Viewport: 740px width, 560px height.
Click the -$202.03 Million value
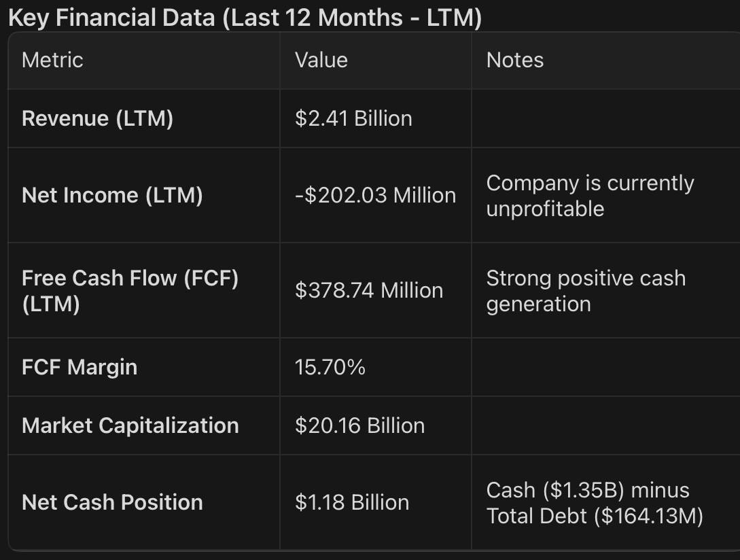pyautogui.click(x=375, y=195)
